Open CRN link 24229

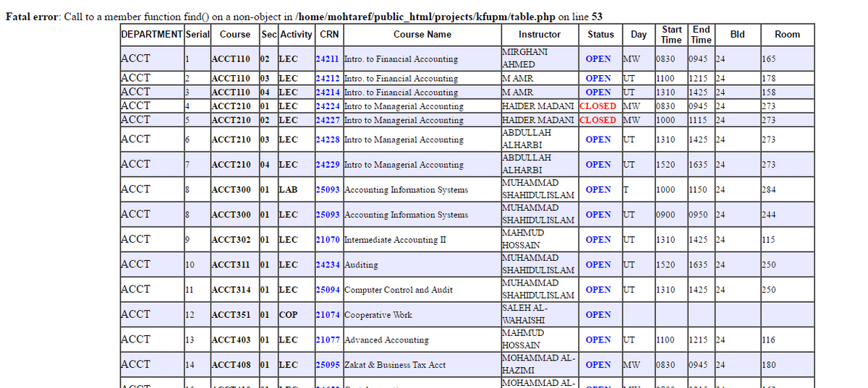click(328, 165)
